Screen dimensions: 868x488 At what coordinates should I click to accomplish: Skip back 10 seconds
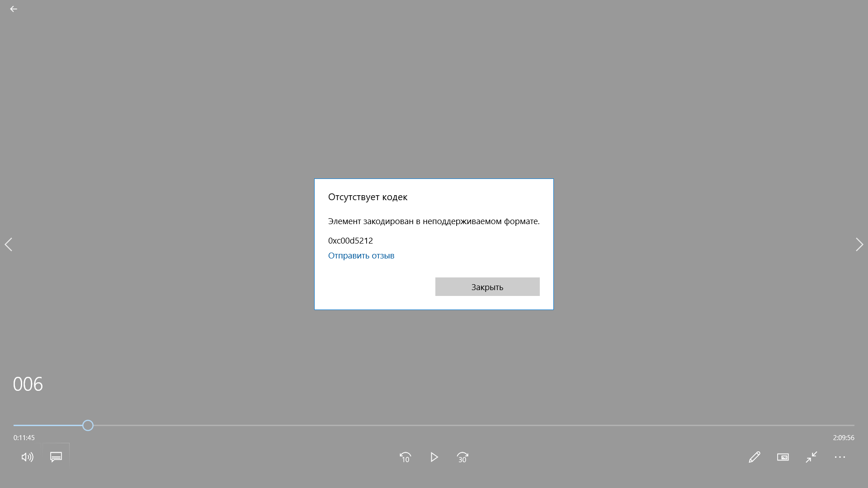(406, 457)
